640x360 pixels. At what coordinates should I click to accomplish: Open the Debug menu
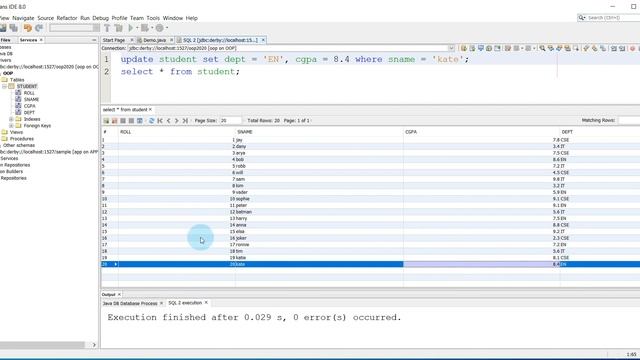[100, 18]
